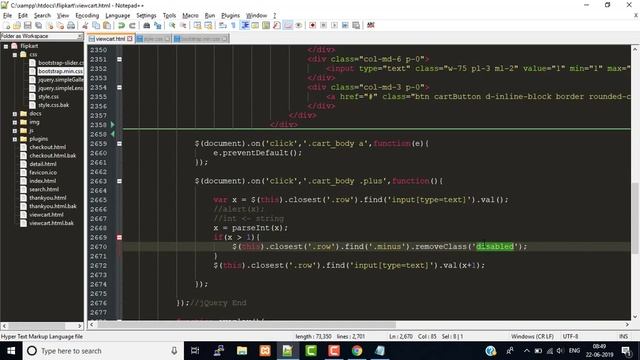Screen dimensions: 640x360
Task: Select bootstrap.min.css in the workspace tree
Action: [60, 71]
